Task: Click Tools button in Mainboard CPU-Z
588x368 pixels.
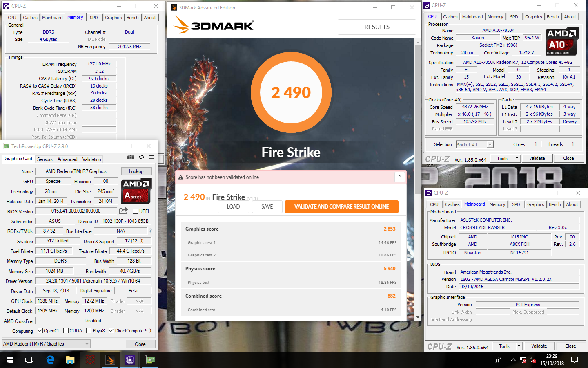Action: (x=504, y=346)
